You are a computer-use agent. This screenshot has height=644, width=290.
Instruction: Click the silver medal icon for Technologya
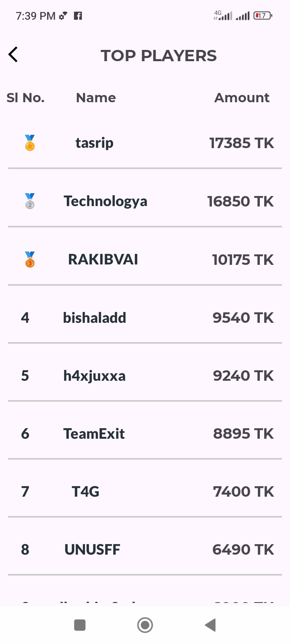point(30,201)
